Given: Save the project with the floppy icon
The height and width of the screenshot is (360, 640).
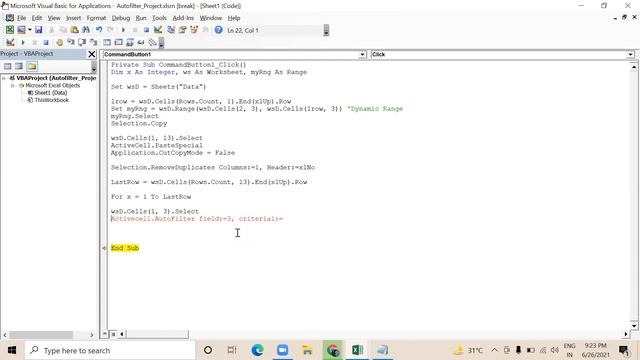Looking at the screenshot, I should click(x=38, y=30).
